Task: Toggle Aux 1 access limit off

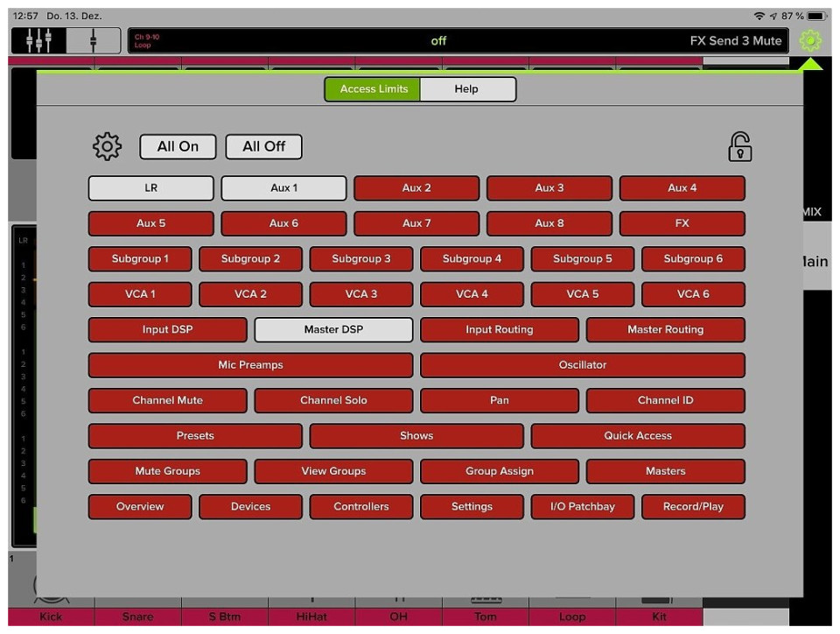Action: (283, 188)
